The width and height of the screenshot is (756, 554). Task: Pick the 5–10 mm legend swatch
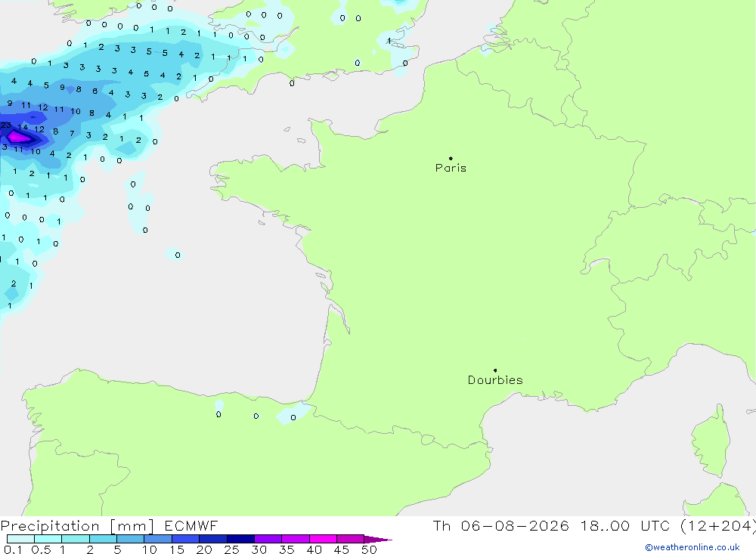tap(130, 539)
